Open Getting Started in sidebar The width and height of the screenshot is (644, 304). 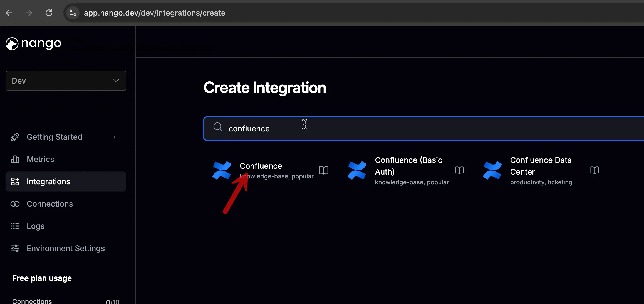click(x=55, y=137)
